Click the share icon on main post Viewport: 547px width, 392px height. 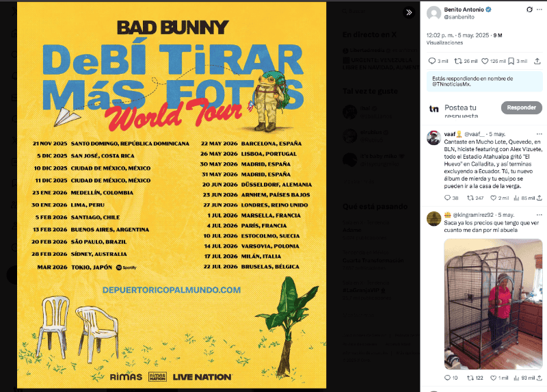(537, 61)
